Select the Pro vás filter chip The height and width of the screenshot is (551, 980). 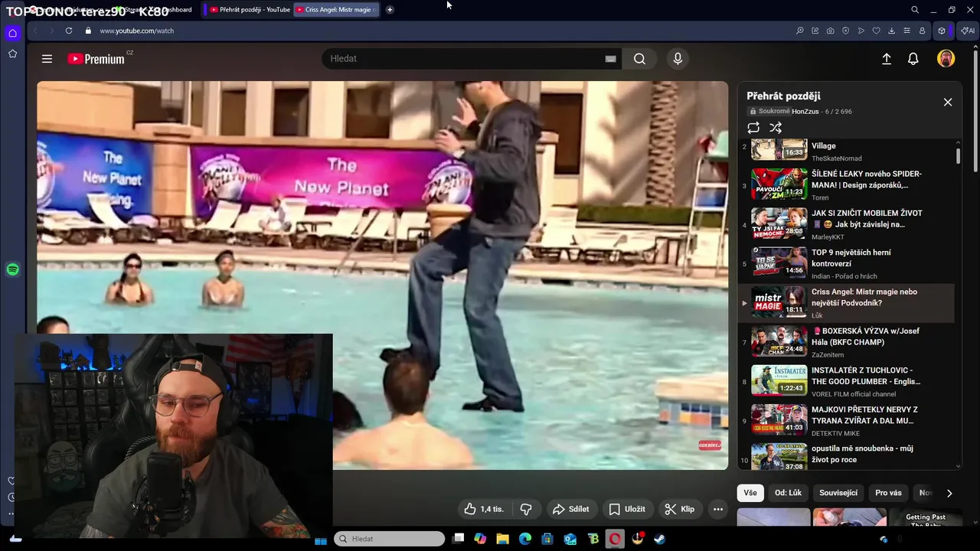[888, 493]
